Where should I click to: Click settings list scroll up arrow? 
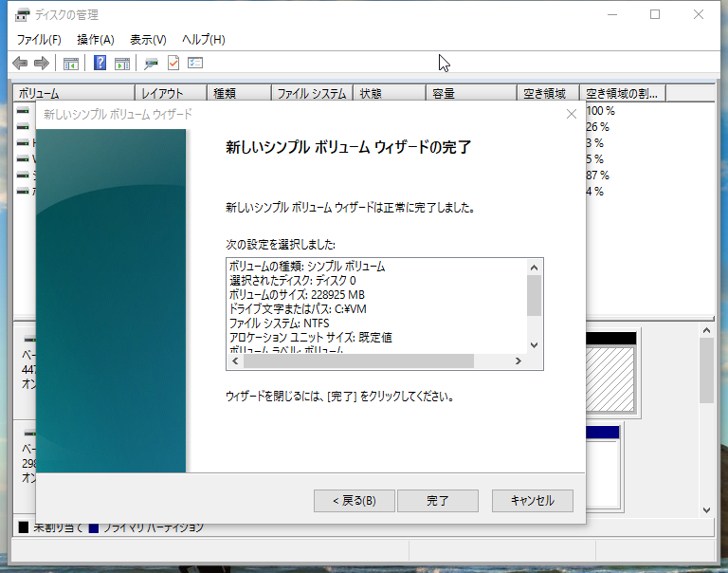point(534,268)
